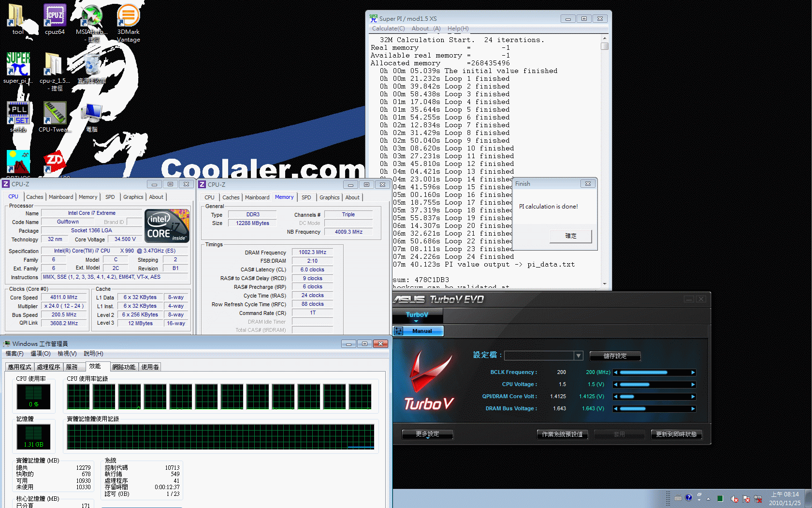
Task: Click the Intel Core i7 logo in CPU-Z
Action: tap(167, 226)
